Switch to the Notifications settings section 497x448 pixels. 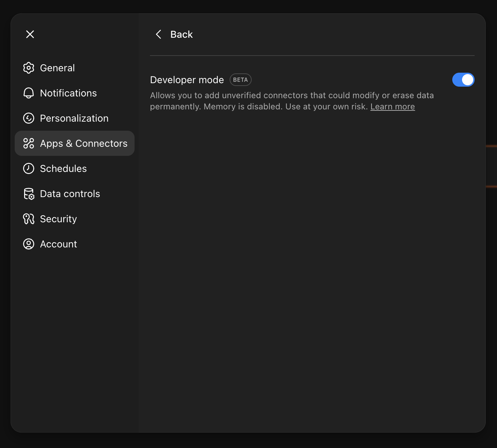[x=69, y=93]
